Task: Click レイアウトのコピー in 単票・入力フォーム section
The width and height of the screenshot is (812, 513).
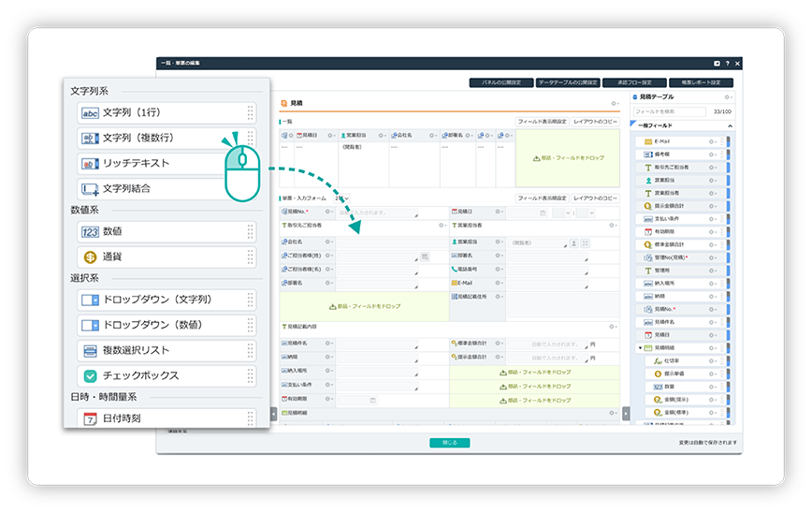Action: (x=596, y=198)
